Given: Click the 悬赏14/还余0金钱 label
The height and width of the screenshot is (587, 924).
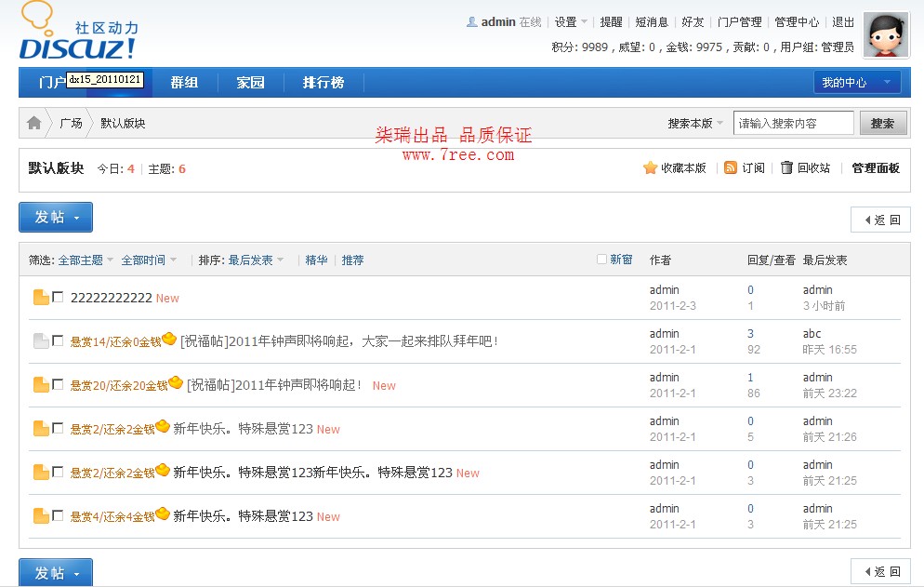Looking at the screenshot, I should pyautogui.click(x=115, y=341).
